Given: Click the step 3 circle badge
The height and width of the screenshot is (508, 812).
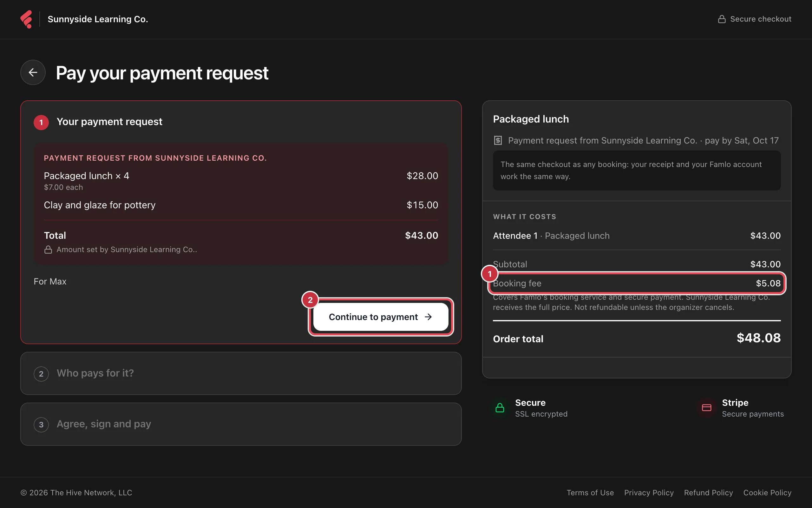Looking at the screenshot, I should pos(41,424).
